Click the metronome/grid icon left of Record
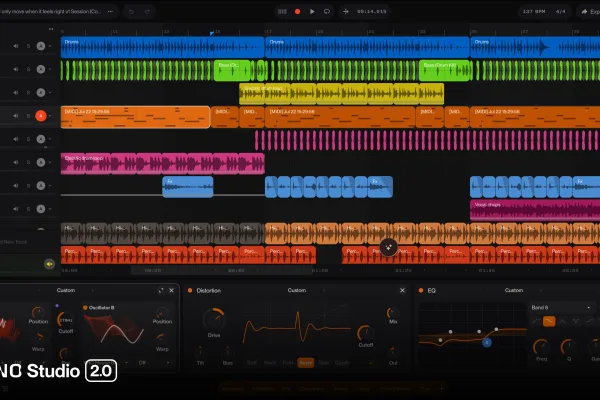 pos(282,11)
